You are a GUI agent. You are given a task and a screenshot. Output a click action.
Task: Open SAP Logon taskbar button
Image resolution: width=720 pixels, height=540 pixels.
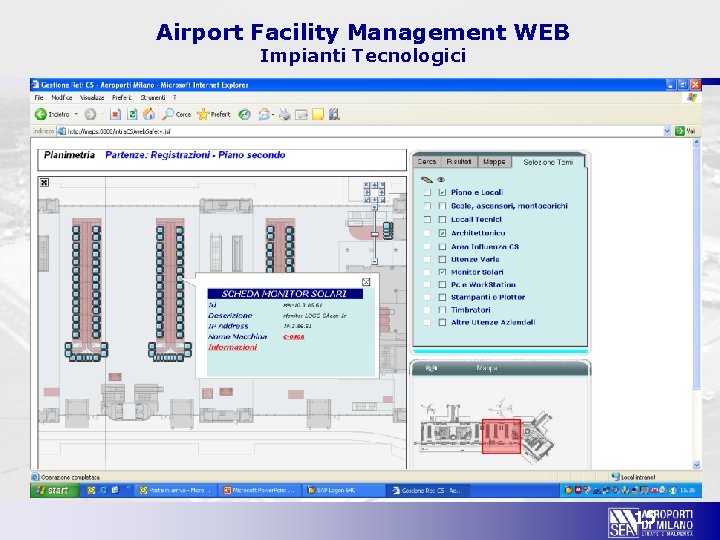pyautogui.click(x=344, y=490)
